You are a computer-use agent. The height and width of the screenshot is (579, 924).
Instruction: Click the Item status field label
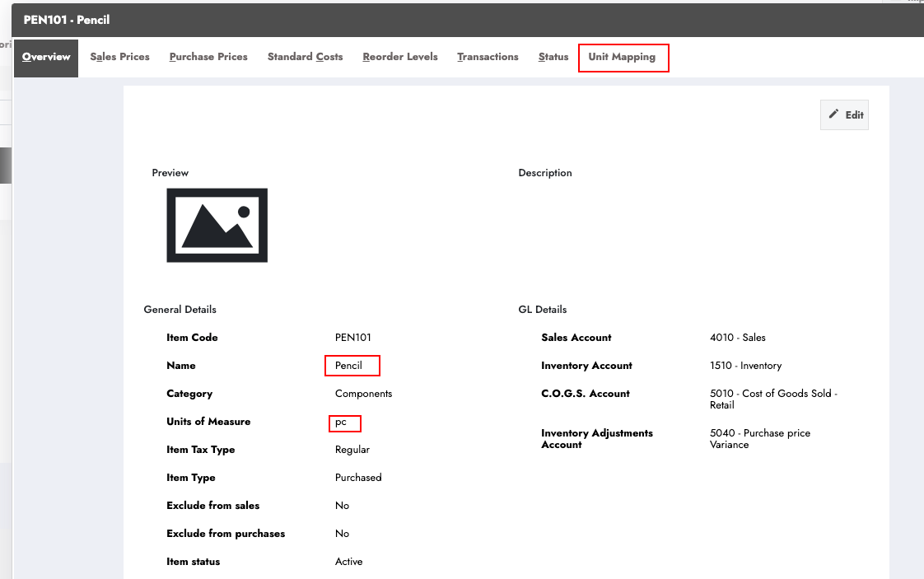tap(194, 562)
